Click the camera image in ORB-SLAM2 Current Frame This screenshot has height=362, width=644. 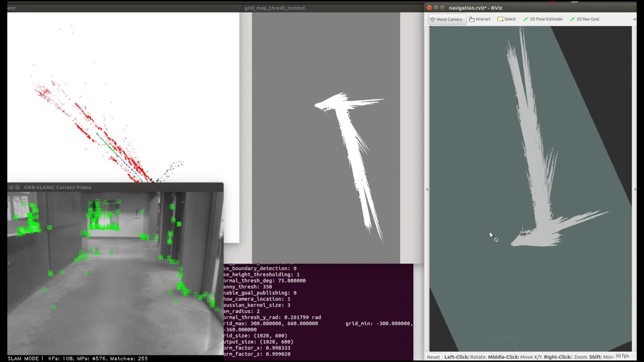pyautogui.click(x=115, y=273)
